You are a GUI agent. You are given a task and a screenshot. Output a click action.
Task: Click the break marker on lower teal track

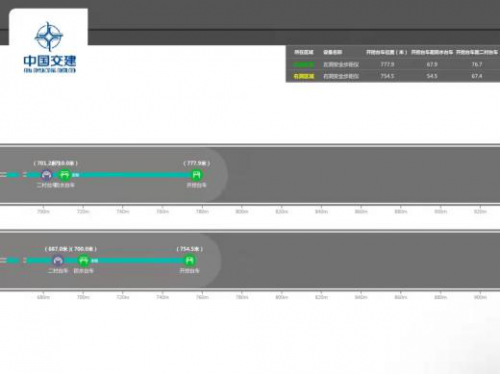pos(24,260)
